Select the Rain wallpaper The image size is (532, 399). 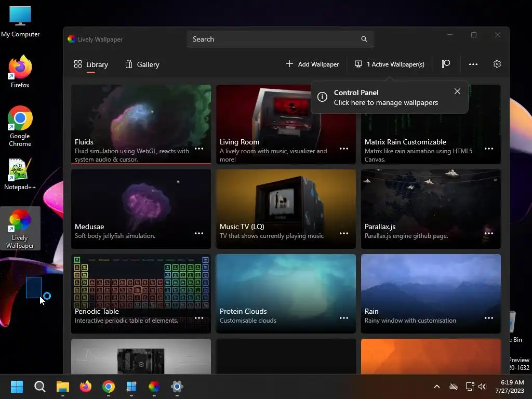coord(431,294)
